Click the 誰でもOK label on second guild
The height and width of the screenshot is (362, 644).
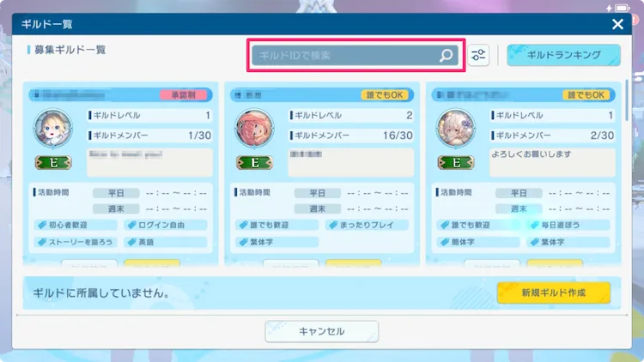[385, 95]
